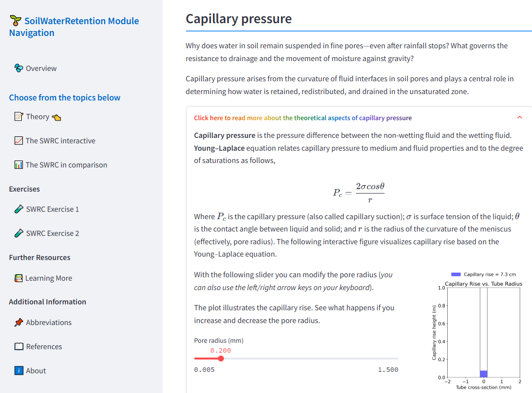Click the info icon beside About
The image size is (532, 393).
18,370
